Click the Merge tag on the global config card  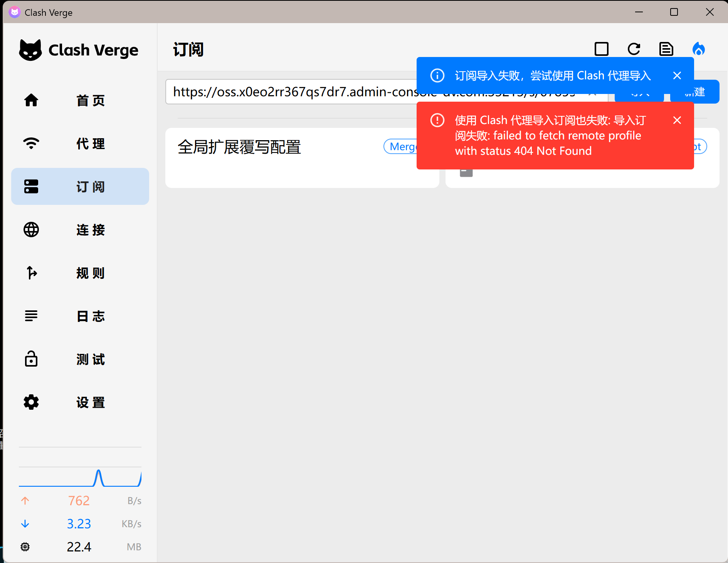pos(401,147)
